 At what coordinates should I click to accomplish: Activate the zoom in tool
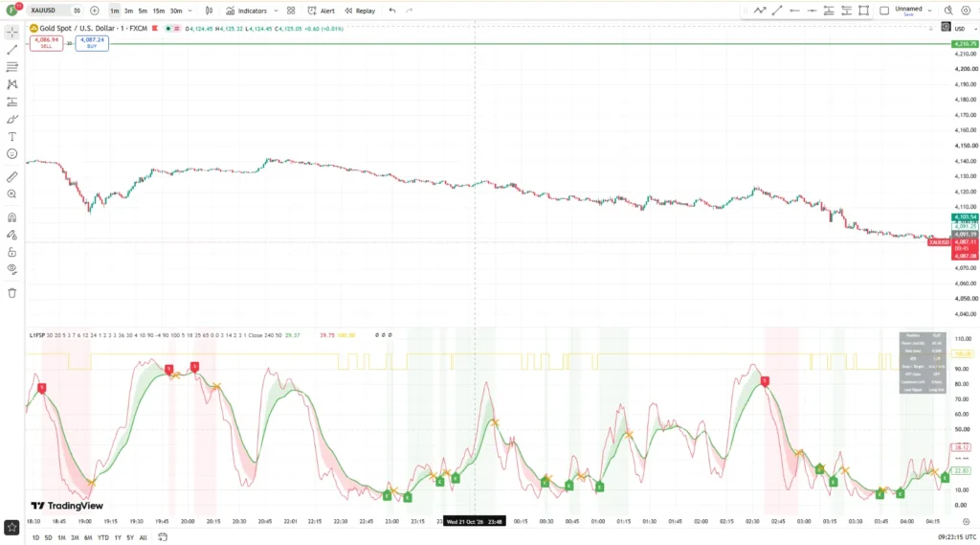coord(11,194)
